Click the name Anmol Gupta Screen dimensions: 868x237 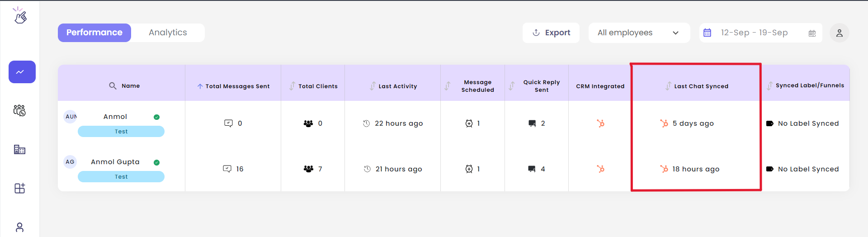[115, 162]
